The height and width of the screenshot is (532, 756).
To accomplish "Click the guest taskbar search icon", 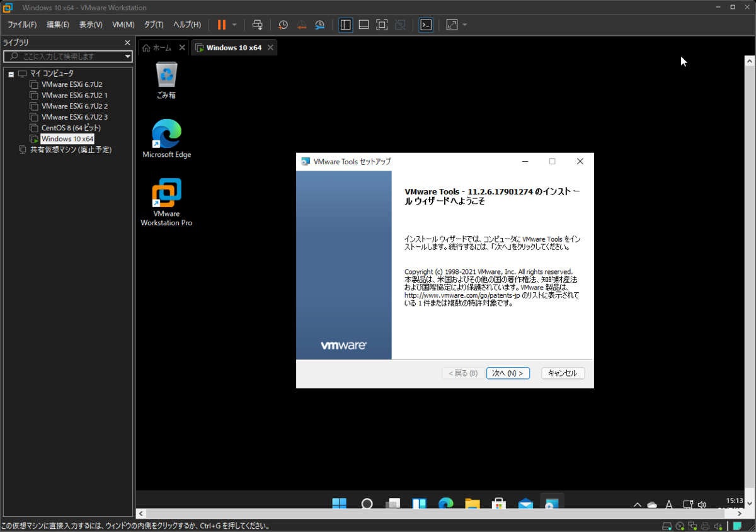I will [367, 504].
